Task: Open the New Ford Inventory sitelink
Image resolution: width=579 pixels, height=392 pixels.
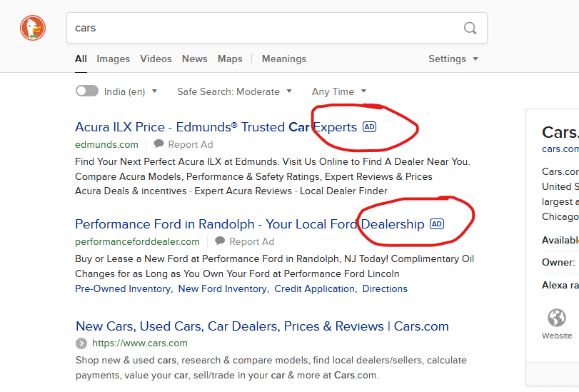Action: click(x=223, y=288)
